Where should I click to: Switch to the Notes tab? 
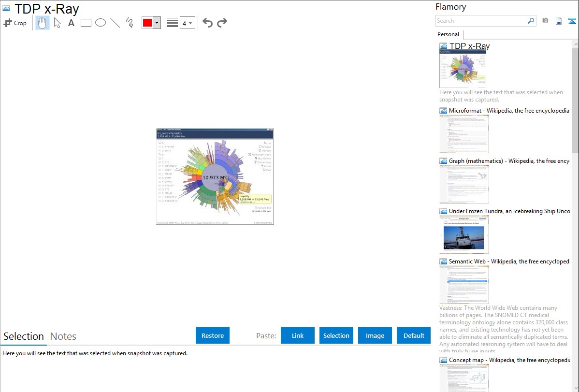63,336
